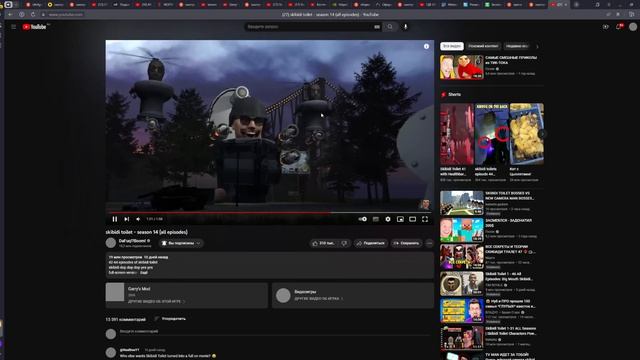Click the info card icon on video

click(x=426, y=47)
